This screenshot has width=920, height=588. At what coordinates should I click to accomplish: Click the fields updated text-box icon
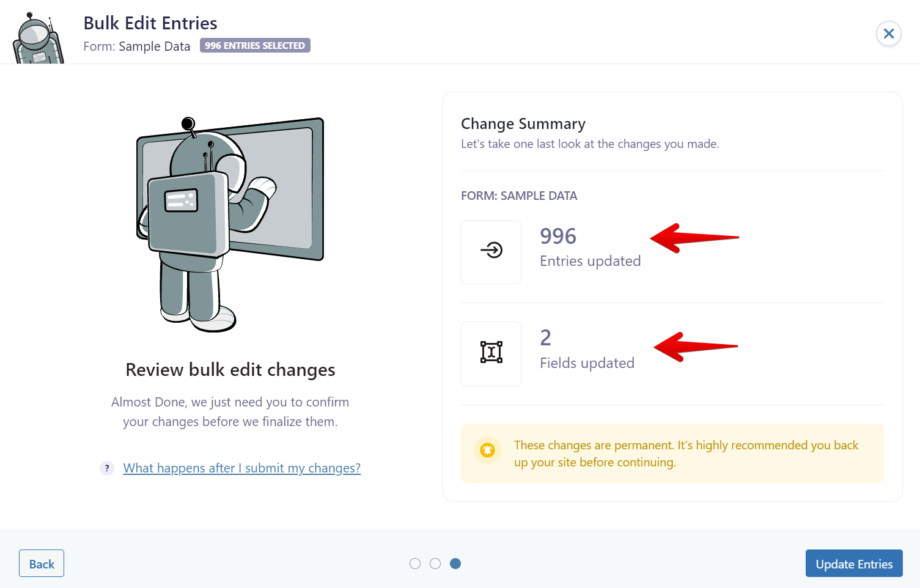(491, 353)
